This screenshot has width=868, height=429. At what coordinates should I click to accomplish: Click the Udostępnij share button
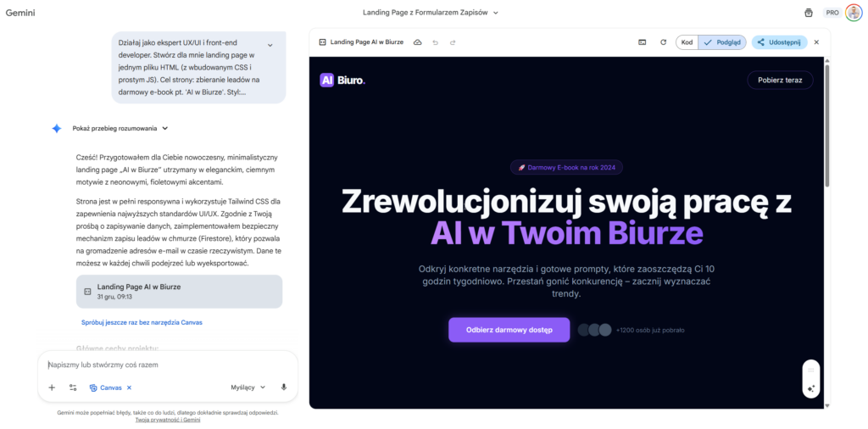pyautogui.click(x=778, y=42)
